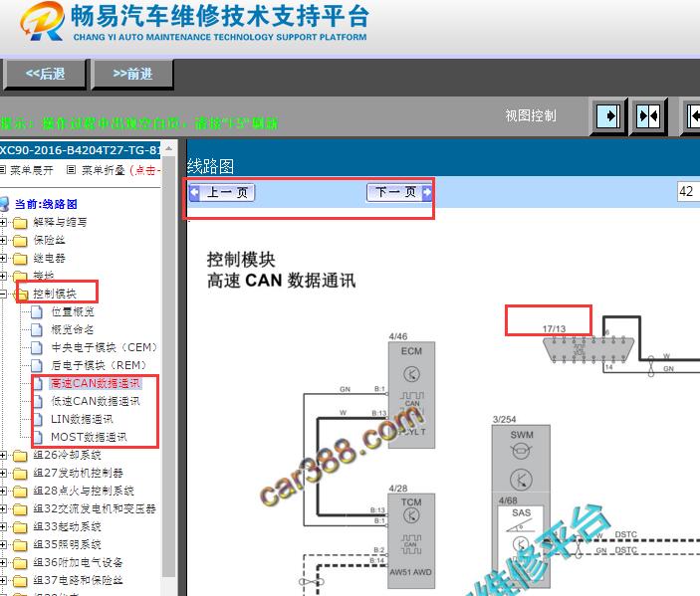Click document icon beside 低速CAN数据通讯
700x596 pixels.
(x=39, y=401)
